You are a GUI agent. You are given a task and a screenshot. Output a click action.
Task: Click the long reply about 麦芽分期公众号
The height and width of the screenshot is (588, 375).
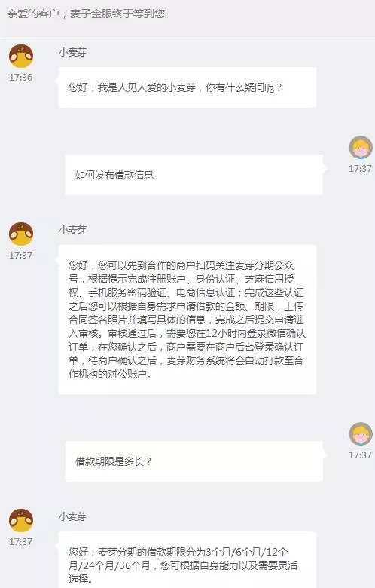coord(187,320)
